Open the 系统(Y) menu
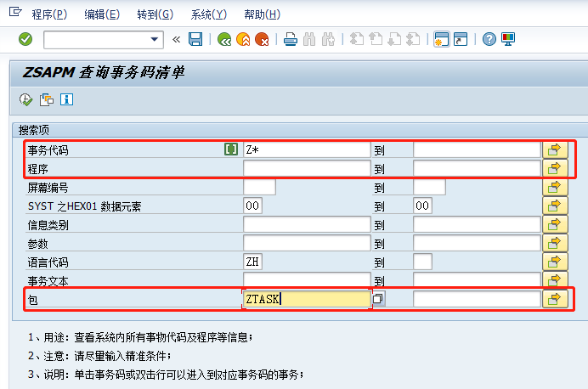Image resolution: width=588 pixels, height=389 pixels. click(209, 14)
